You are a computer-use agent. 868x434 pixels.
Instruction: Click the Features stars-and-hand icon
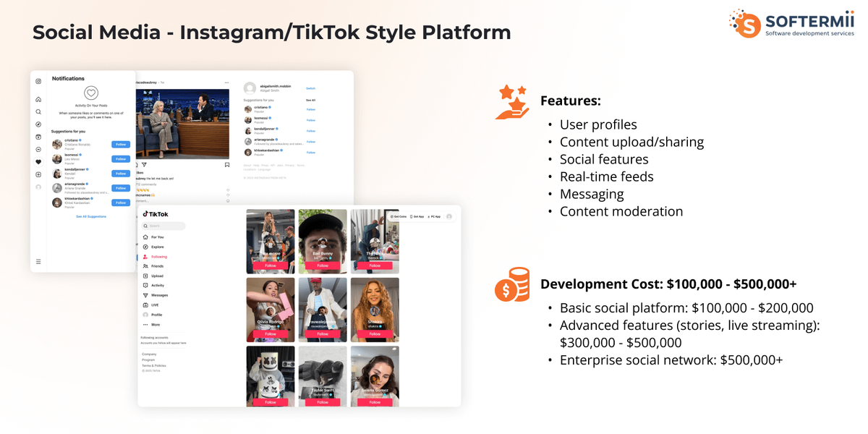(511, 102)
